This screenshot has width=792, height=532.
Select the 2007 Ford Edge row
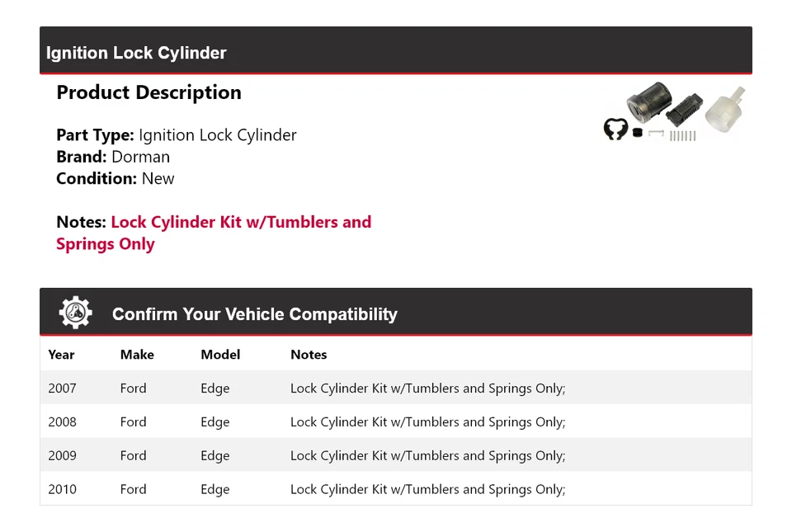[x=396, y=388]
